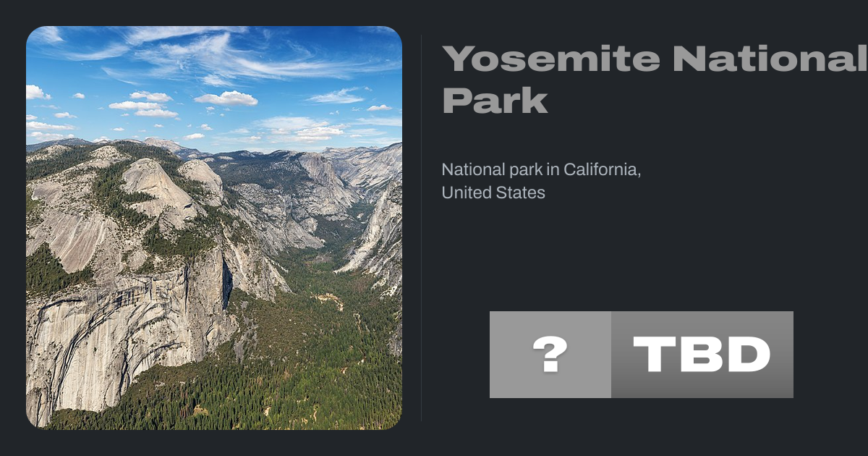This screenshot has height=456, width=868.
Task: Click the large white cloud in the photo
Action: tap(226, 98)
